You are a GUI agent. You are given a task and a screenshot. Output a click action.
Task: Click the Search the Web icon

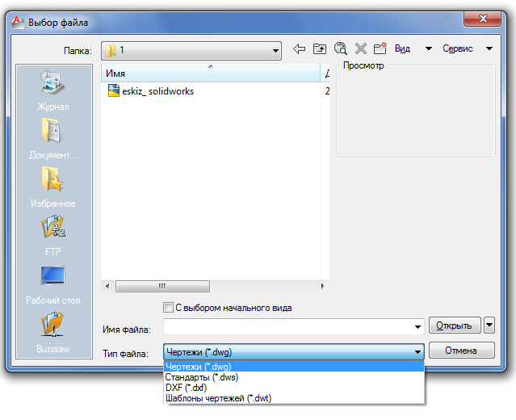pos(341,48)
